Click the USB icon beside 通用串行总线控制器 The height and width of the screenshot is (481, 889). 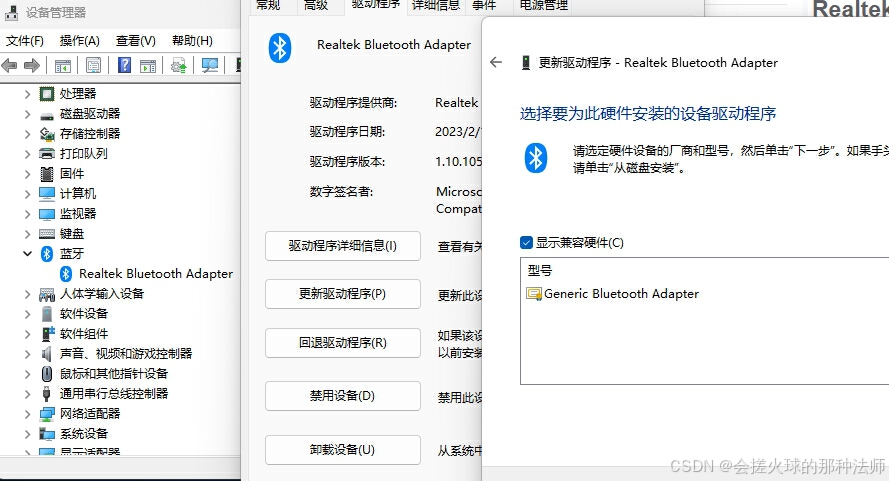pyautogui.click(x=46, y=394)
